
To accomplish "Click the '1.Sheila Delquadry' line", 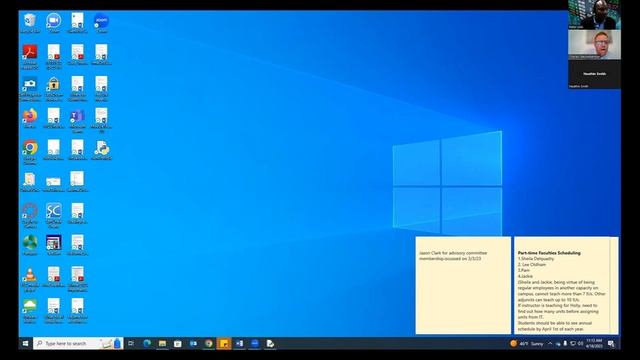I will [x=536, y=259].
